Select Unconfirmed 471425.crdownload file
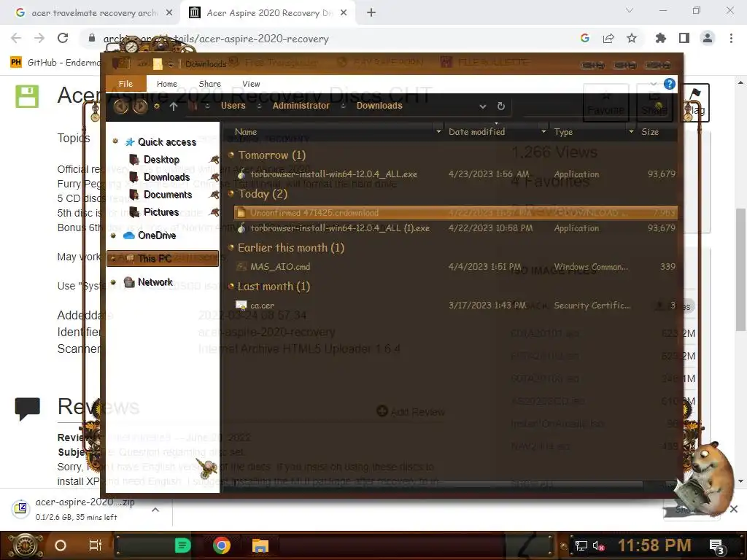 [455, 212]
